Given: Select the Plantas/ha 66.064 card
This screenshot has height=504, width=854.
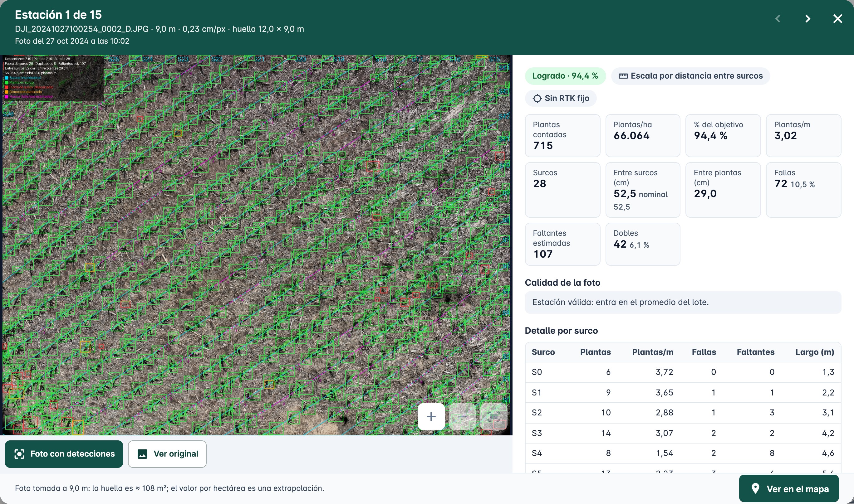Looking at the screenshot, I should pos(643,135).
